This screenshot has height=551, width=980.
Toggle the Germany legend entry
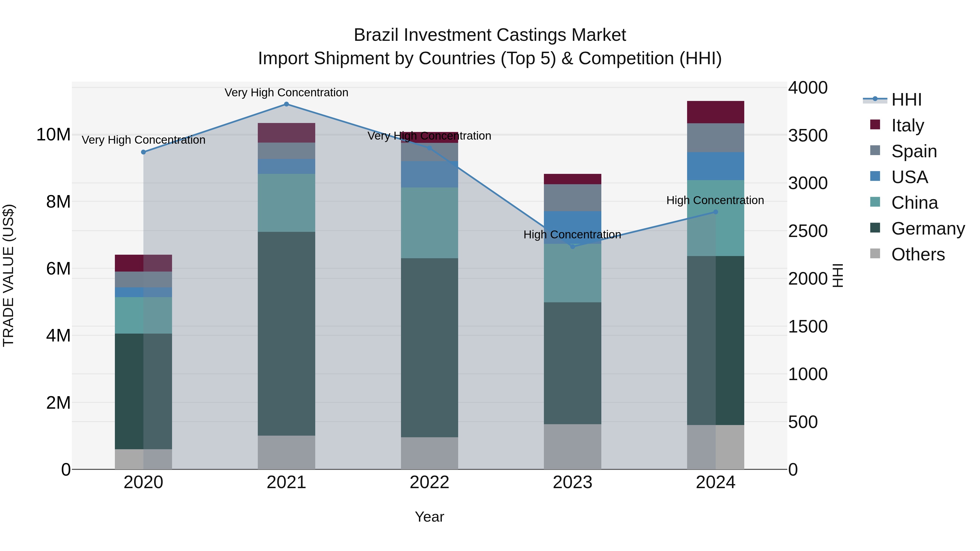[918, 229]
